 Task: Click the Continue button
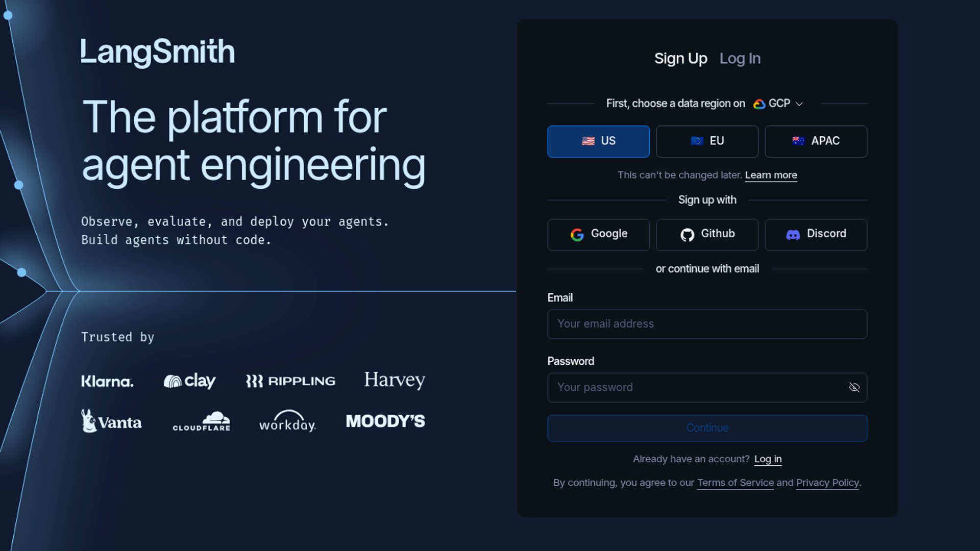point(707,428)
